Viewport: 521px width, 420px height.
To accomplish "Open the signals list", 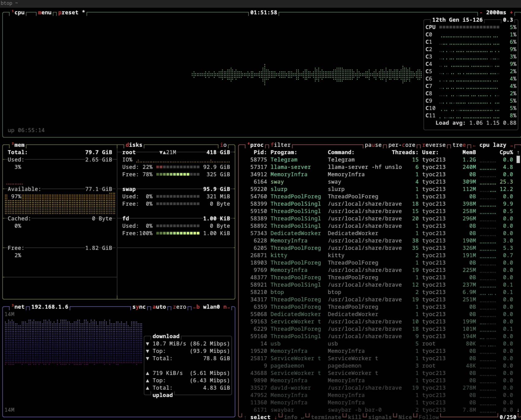I will (380, 417).
